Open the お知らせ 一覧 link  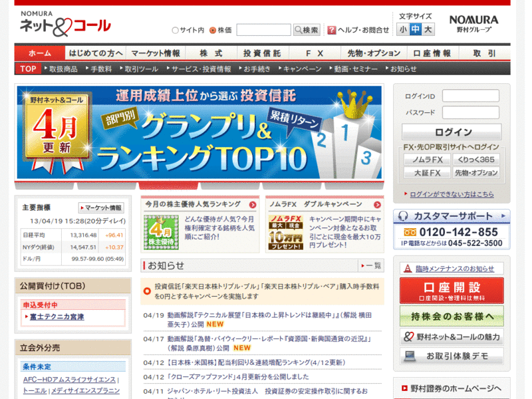[371, 265]
